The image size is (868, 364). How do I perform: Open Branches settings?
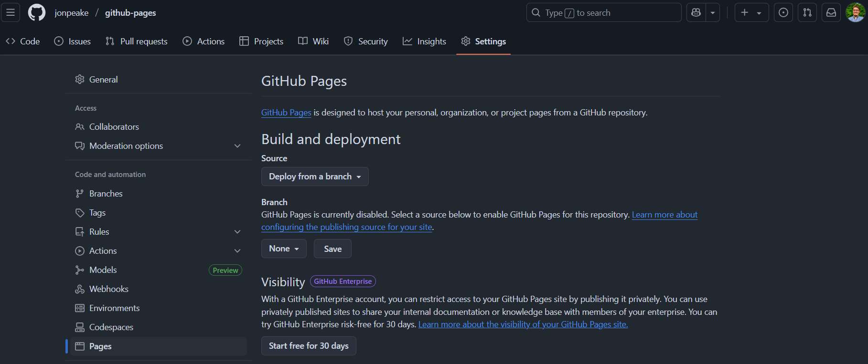(x=159, y=194)
